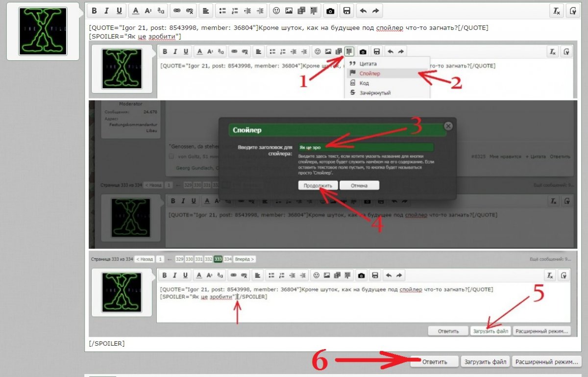Undo last edit in top toolbar
588x377 pixels.
point(363,10)
